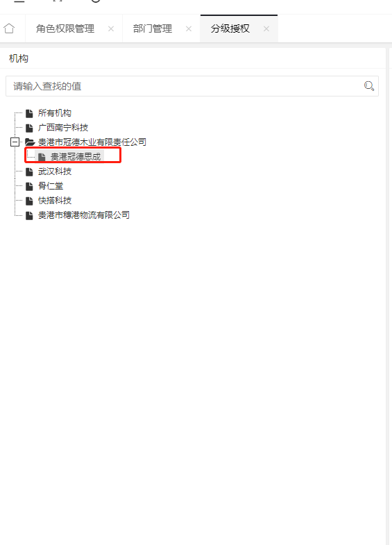Click open folder icon of 贵港市冠德木业有限责任公司
The width and height of the screenshot is (392, 545).
click(x=30, y=142)
